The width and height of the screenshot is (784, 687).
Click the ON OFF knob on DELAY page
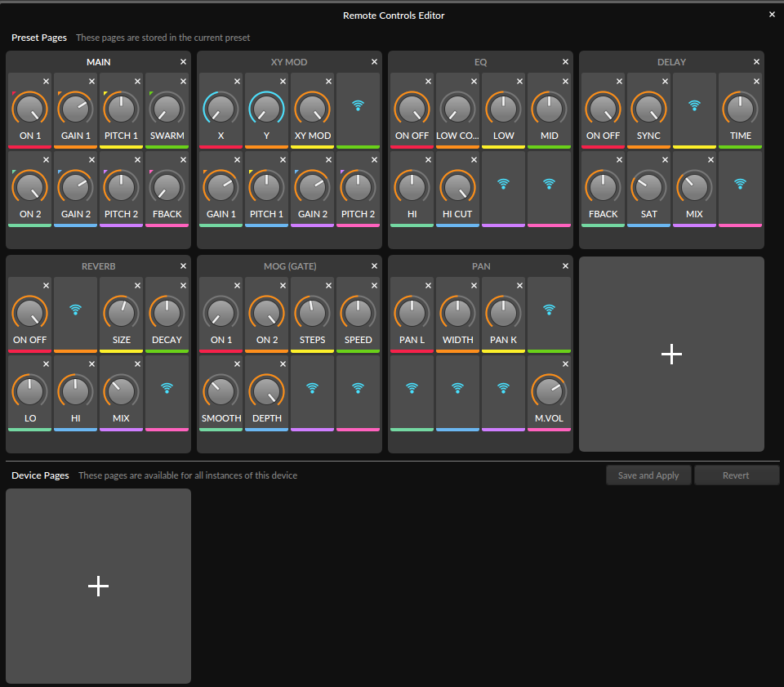tap(603, 109)
